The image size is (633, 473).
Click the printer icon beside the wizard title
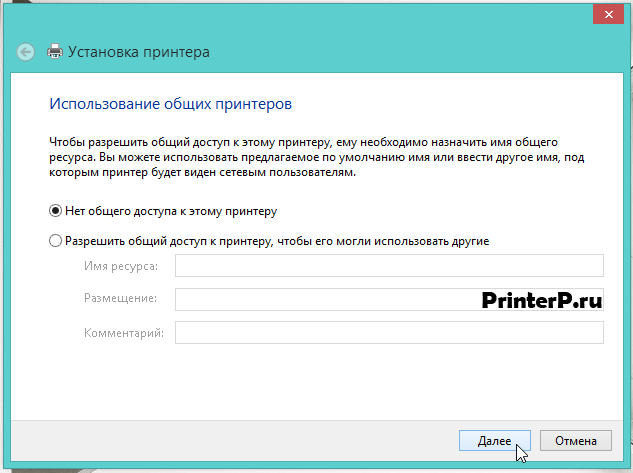[55, 52]
